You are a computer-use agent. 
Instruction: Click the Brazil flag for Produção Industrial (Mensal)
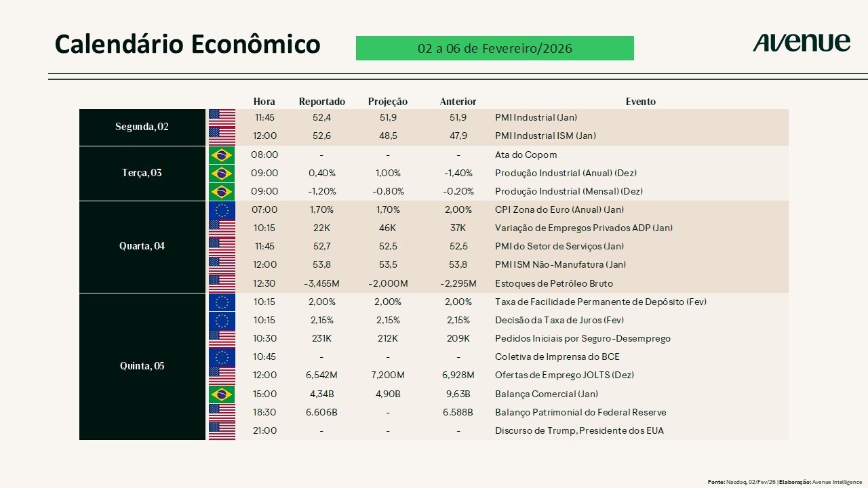(x=222, y=191)
